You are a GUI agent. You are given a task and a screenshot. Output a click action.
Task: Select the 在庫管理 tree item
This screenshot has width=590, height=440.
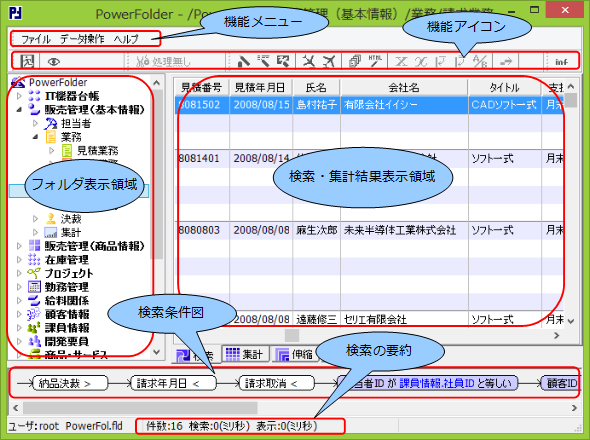pyautogui.click(x=67, y=260)
